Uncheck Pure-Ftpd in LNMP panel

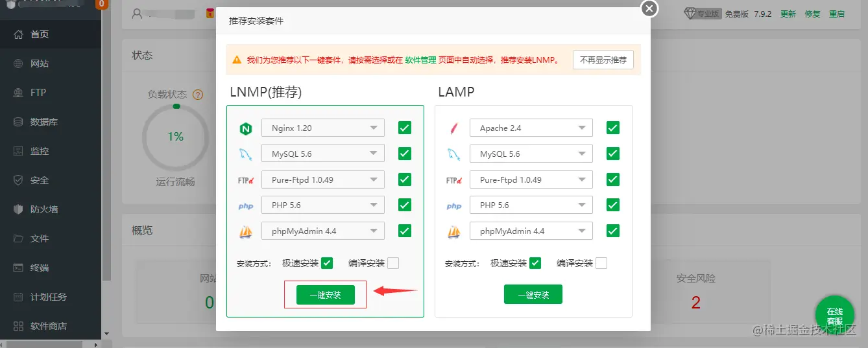(x=405, y=180)
